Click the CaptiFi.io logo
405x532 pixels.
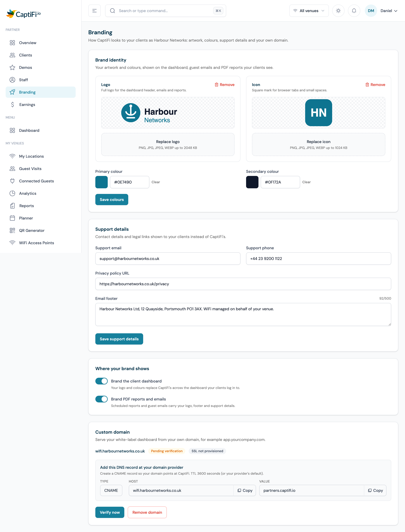23,14
